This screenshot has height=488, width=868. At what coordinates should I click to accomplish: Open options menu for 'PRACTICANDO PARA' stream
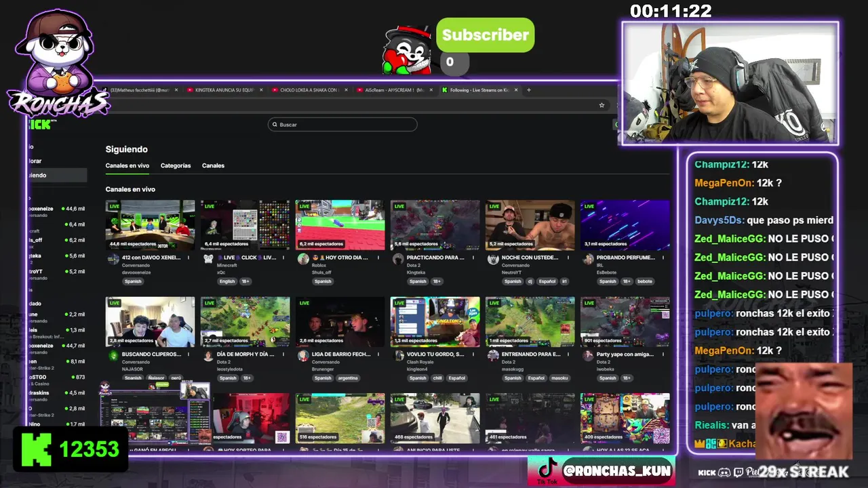475,258
